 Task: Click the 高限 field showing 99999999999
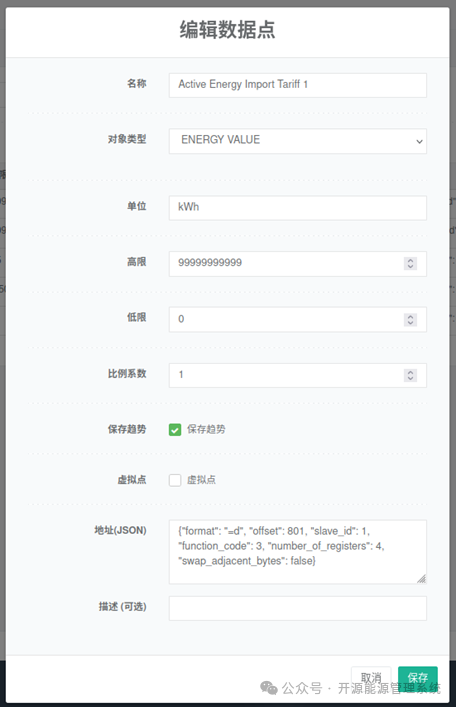298,264
